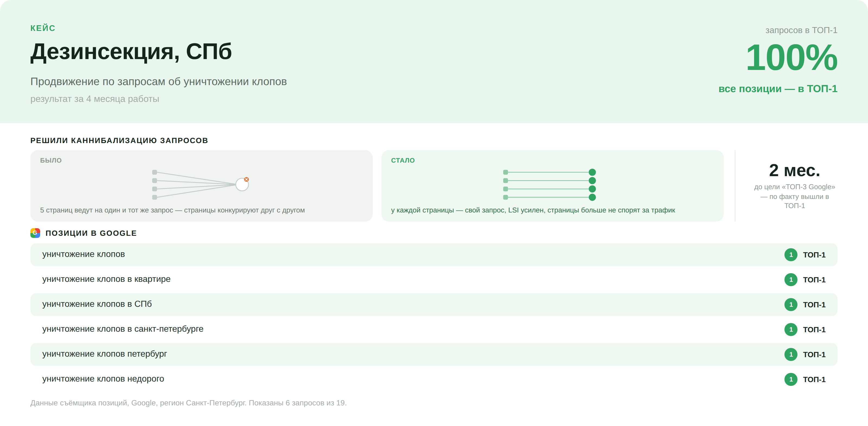Click position badge for 'уничтожение клопов в СПб'
868x426 pixels.
coord(791,305)
